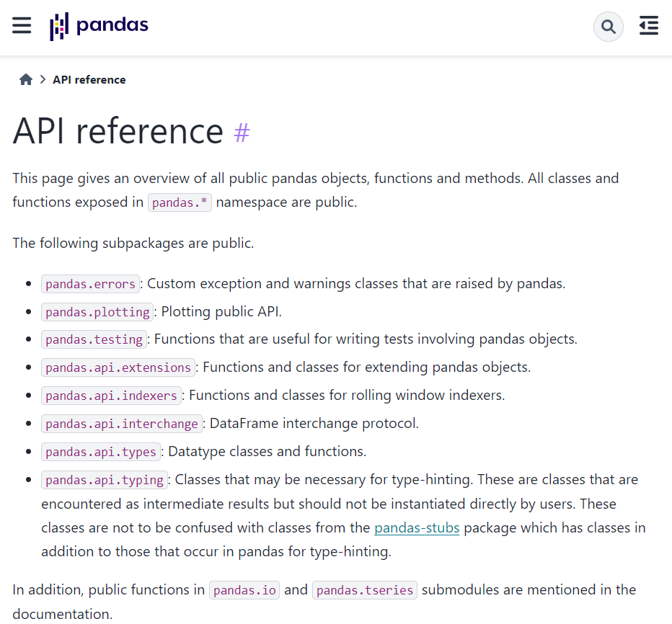Open pandas.errors subpackage link

coord(90,284)
